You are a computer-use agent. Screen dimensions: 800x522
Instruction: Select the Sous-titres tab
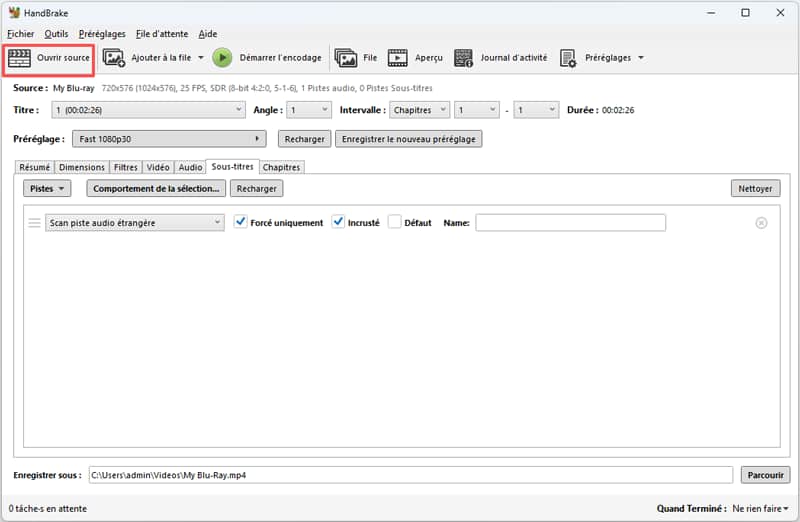pos(232,166)
